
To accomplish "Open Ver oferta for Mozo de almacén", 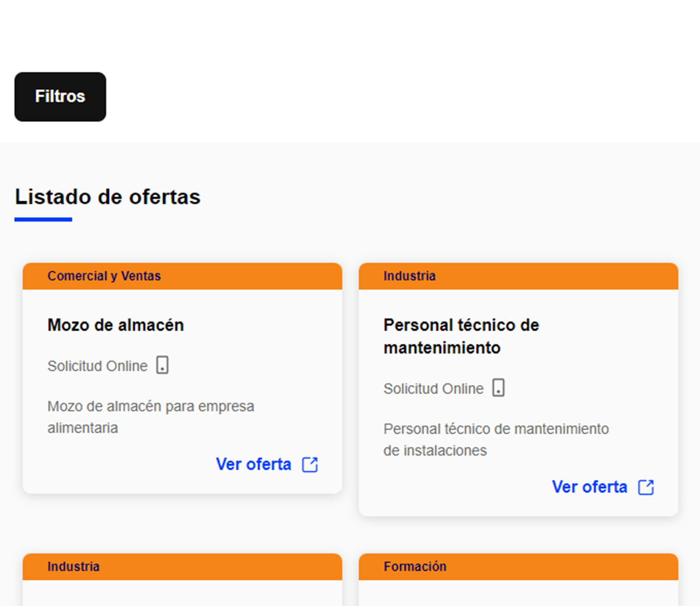I will [x=254, y=464].
